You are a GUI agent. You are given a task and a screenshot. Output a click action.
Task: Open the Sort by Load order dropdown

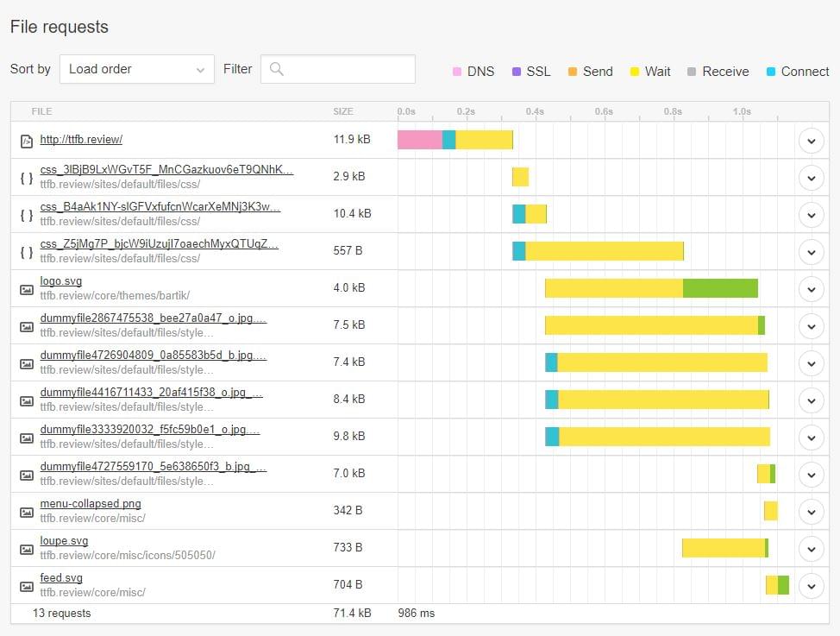coord(136,69)
